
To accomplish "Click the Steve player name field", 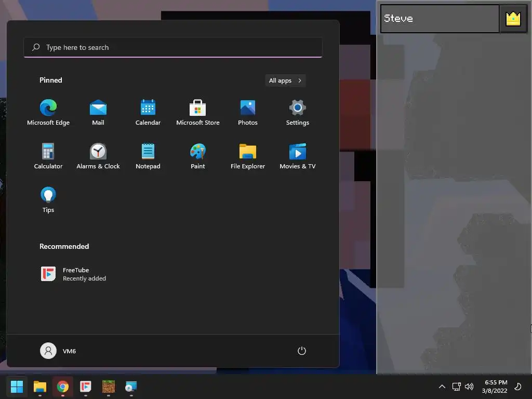I will coord(440,19).
